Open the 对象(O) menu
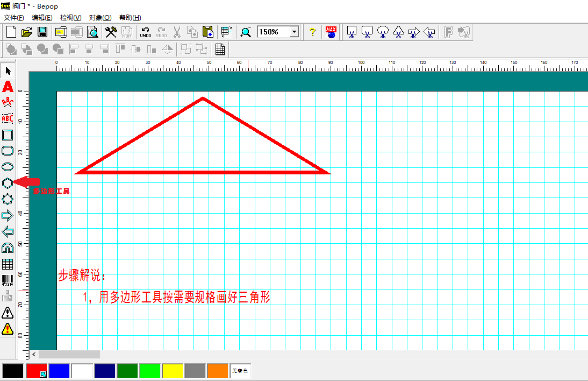Image resolution: width=588 pixels, height=381 pixels. (100, 18)
